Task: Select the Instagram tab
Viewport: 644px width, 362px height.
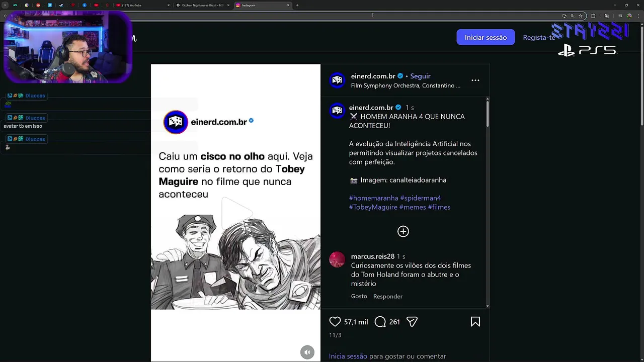Action: pyautogui.click(x=262, y=5)
